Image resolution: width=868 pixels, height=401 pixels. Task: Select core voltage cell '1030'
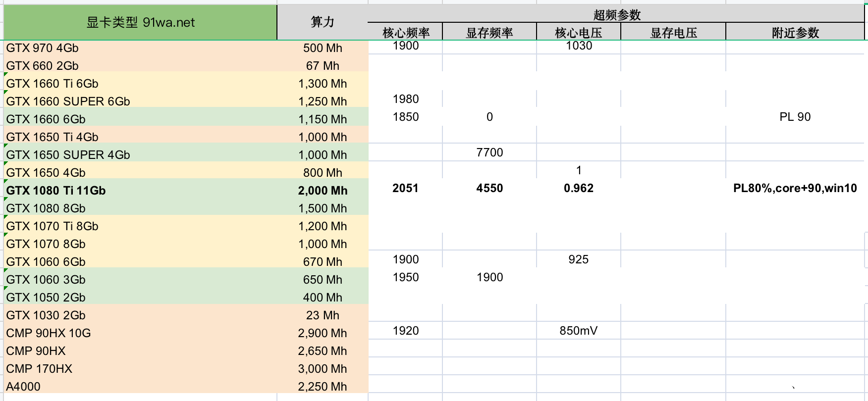[x=579, y=46]
